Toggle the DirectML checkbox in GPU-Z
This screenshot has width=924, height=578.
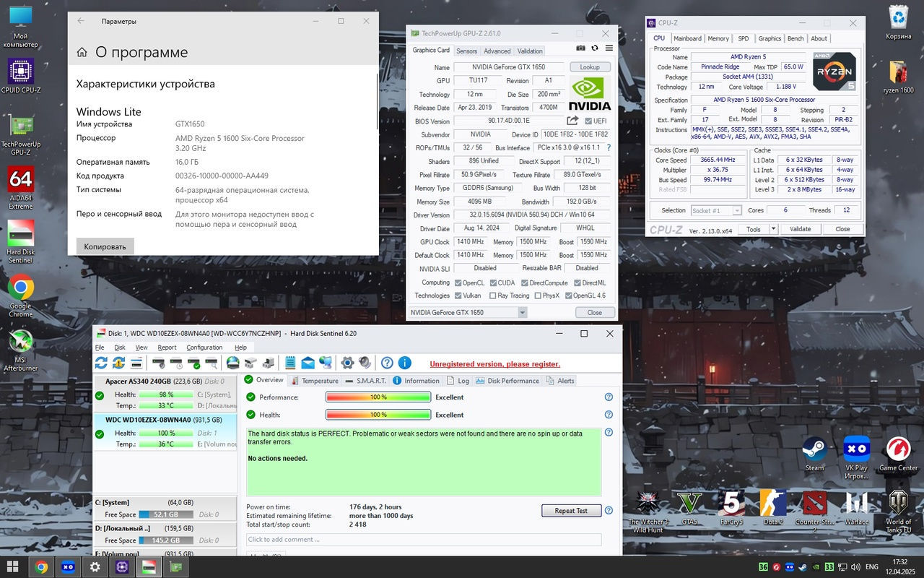click(577, 282)
